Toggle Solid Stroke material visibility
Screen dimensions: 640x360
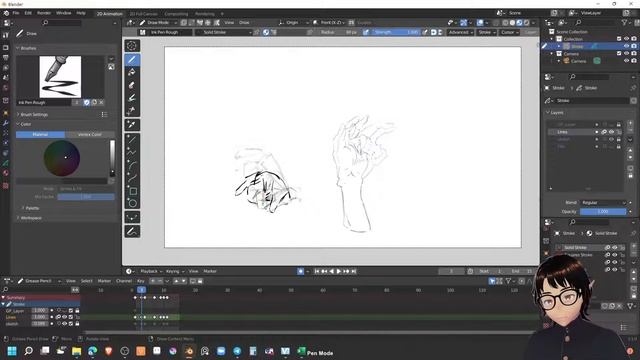click(x=615, y=247)
